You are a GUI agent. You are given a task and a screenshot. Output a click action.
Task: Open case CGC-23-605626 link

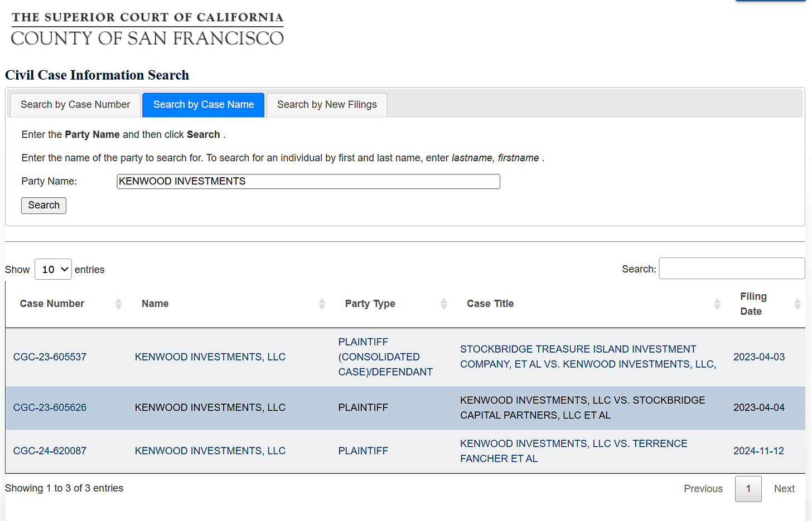pos(50,408)
